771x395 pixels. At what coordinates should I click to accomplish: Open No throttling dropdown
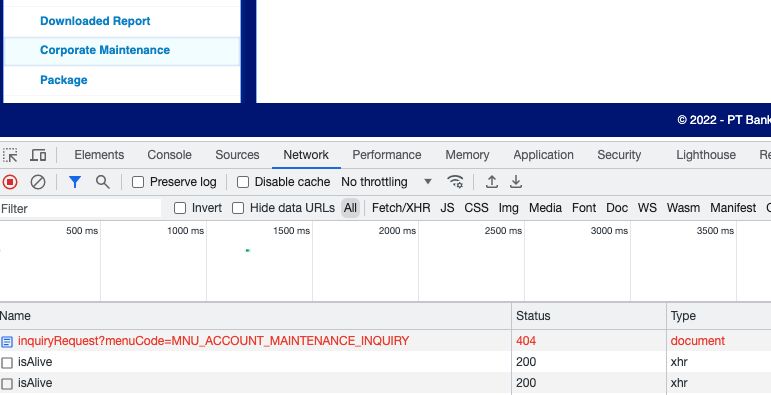pyautogui.click(x=386, y=182)
